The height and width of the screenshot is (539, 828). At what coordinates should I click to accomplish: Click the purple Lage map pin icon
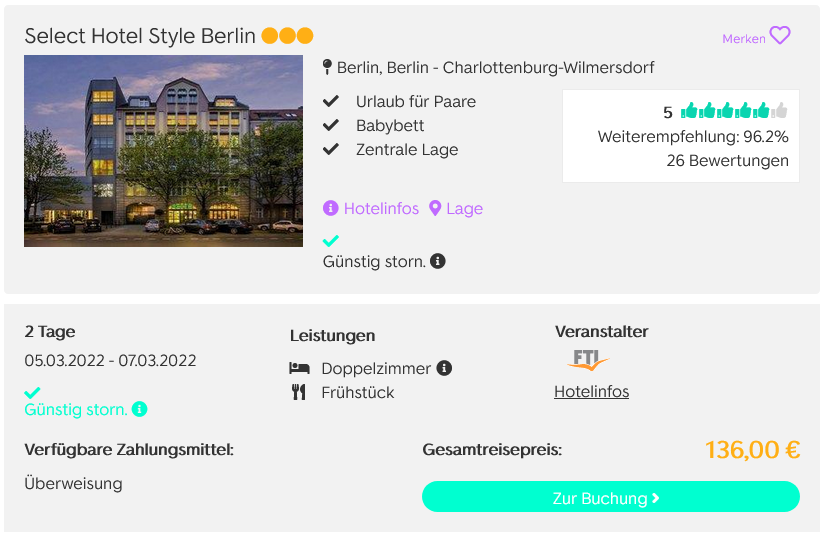[435, 209]
